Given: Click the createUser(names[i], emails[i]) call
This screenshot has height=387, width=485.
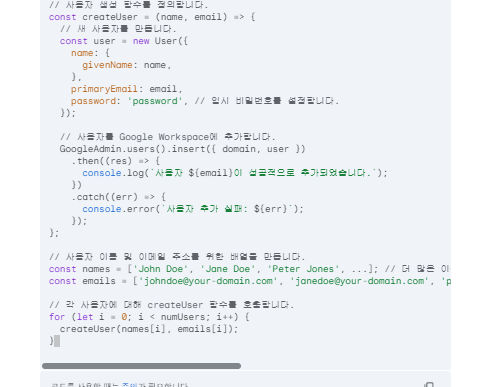Looking at the screenshot, I should point(149,329).
